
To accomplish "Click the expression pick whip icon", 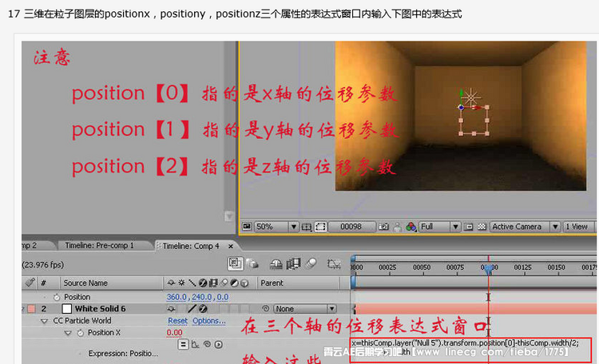I will [207, 345].
